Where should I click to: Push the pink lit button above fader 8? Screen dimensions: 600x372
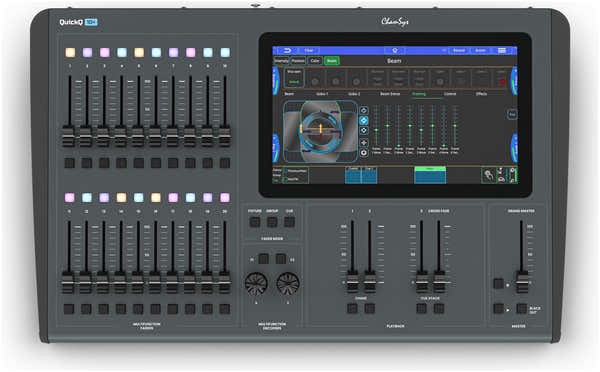point(191,52)
